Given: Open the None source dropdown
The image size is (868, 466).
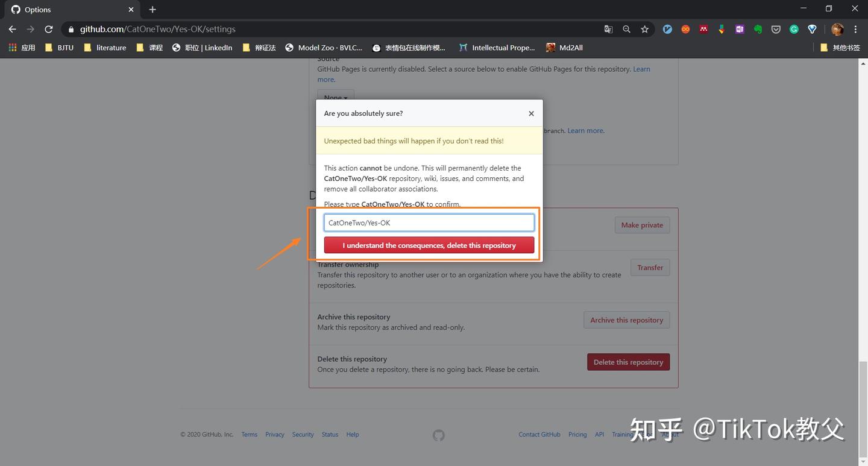Looking at the screenshot, I should pyautogui.click(x=335, y=98).
